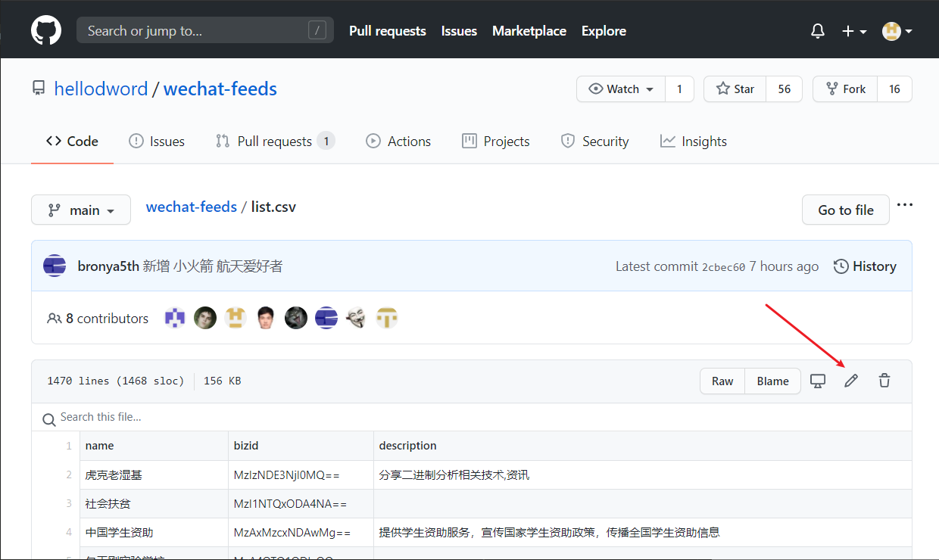939x560 pixels.
Task: Select the cell MzI1NTQxODA4NA==
Action: tap(301, 504)
